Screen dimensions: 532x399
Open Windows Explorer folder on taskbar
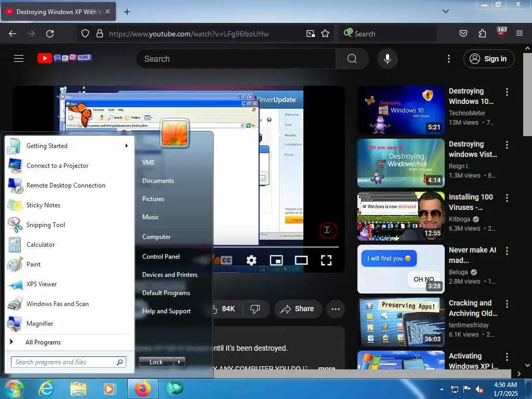pyautogui.click(x=78, y=389)
